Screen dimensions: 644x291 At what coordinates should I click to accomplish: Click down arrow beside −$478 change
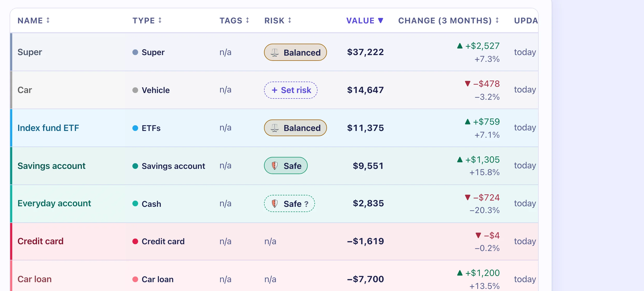tap(468, 84)
